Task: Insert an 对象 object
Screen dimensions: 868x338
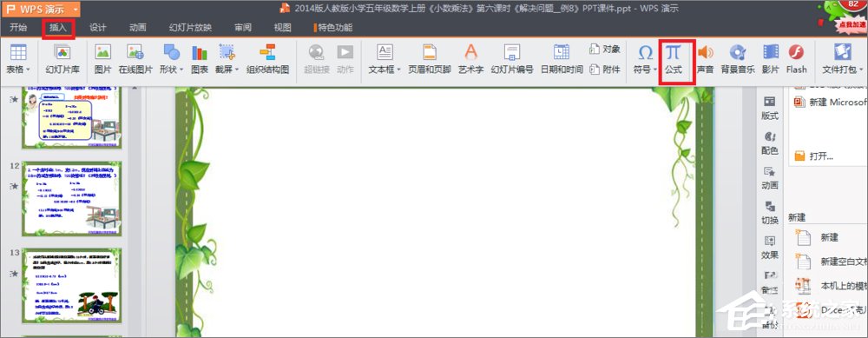Action: pos(605,50)
